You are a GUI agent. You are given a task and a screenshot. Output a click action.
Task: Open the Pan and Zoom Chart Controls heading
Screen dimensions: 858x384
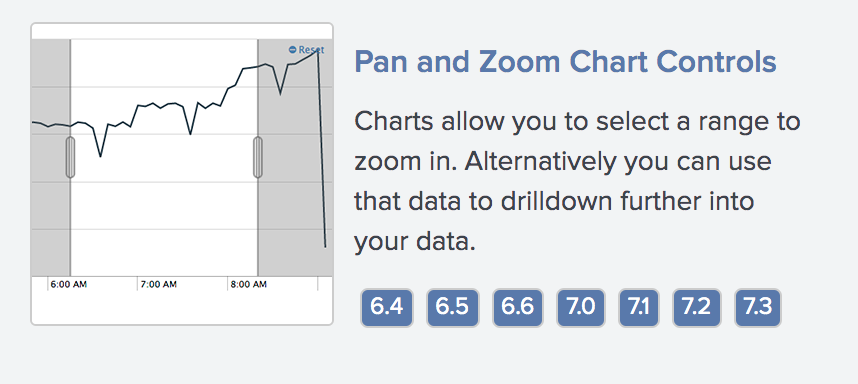click(x=565, y=62)
